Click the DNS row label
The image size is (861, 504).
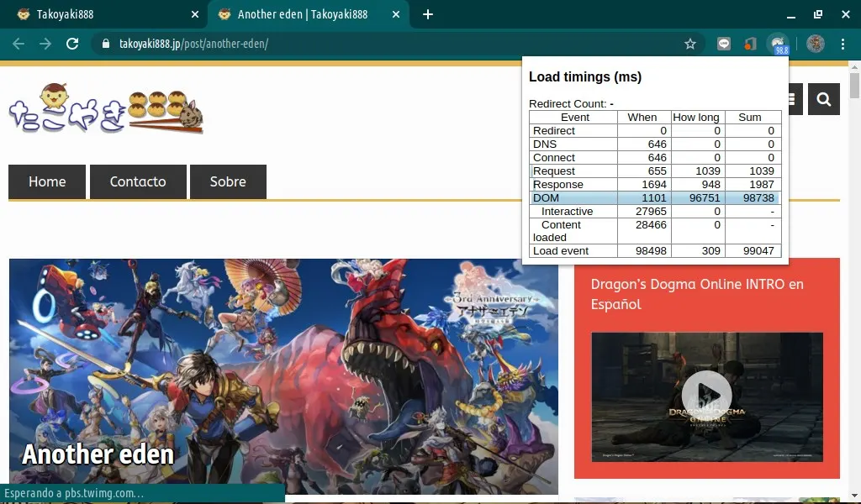pos(545,144)
